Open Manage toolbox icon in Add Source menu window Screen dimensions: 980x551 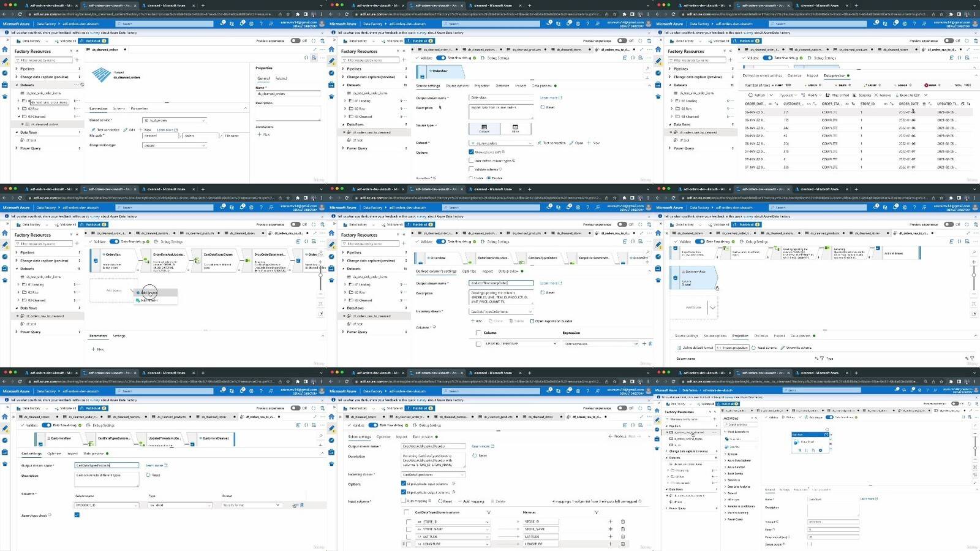5,268
